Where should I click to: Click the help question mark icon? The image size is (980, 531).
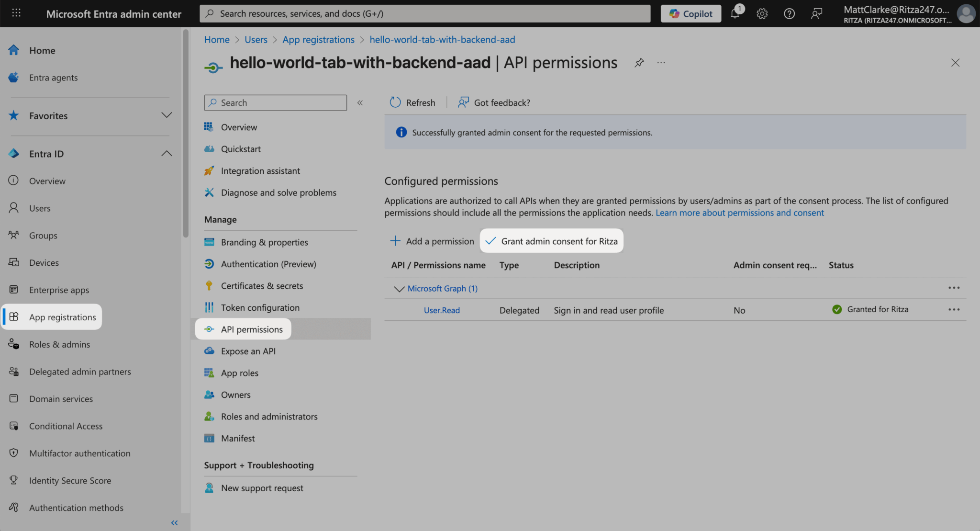coord(789,14)
